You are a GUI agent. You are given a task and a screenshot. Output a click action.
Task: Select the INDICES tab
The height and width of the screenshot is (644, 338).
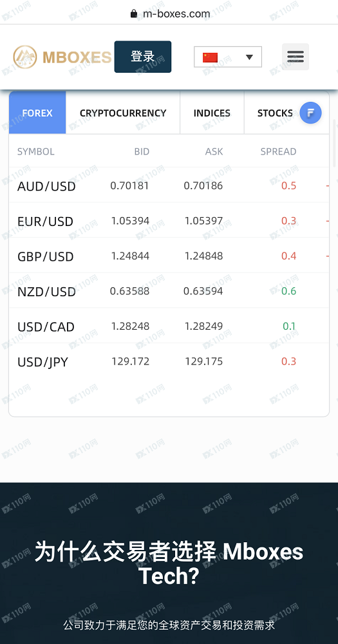click(x=212, y=113)
